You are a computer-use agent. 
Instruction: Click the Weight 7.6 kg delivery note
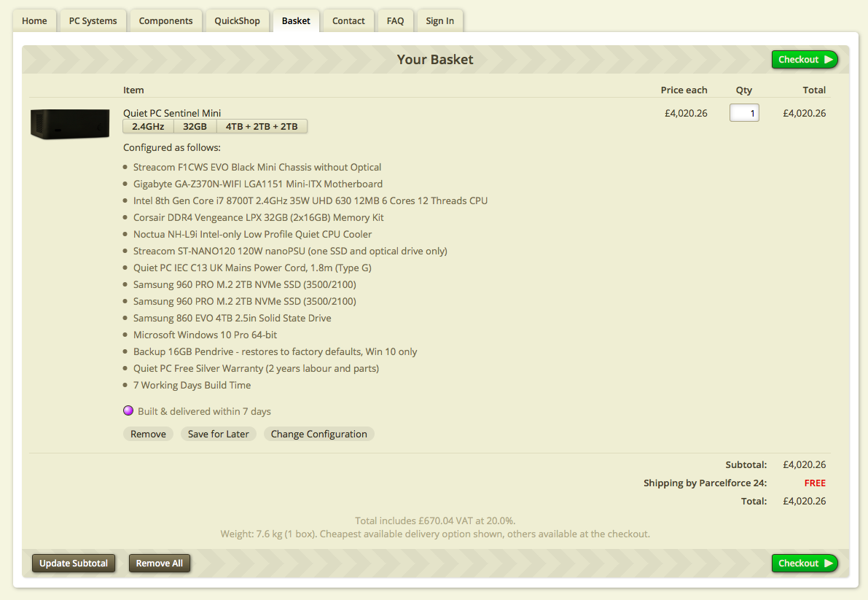tap(435, 534)
